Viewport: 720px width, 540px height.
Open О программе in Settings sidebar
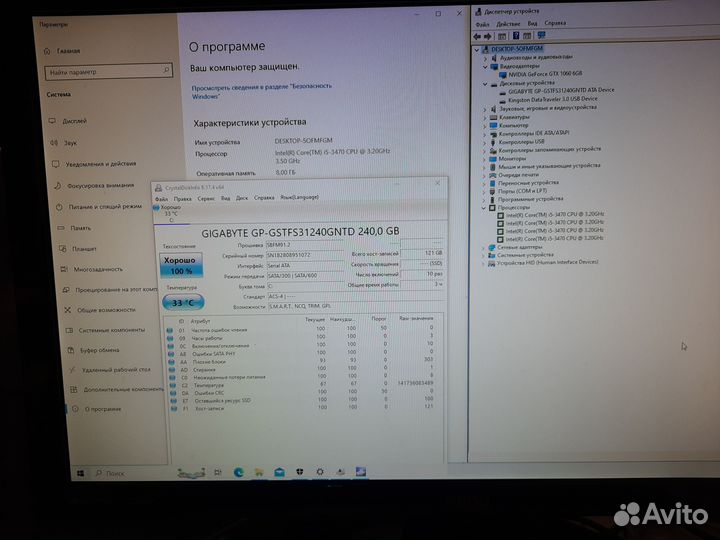97,409
